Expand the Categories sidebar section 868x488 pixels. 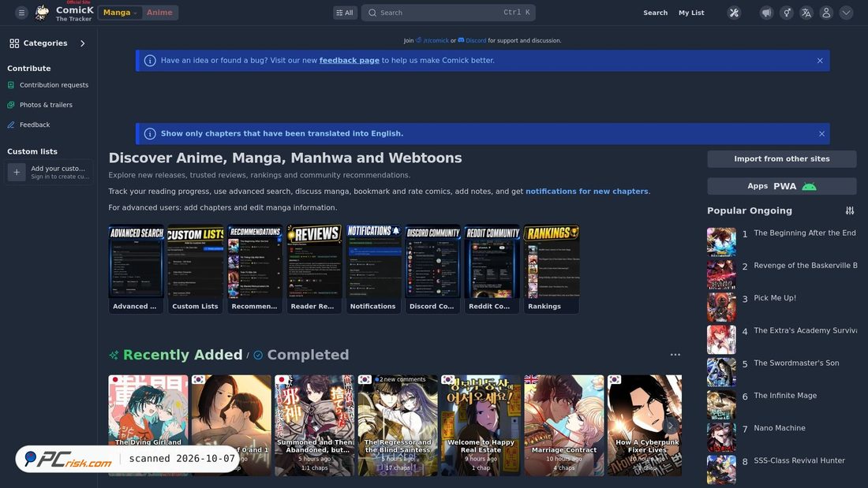click(x=48, y=43)
